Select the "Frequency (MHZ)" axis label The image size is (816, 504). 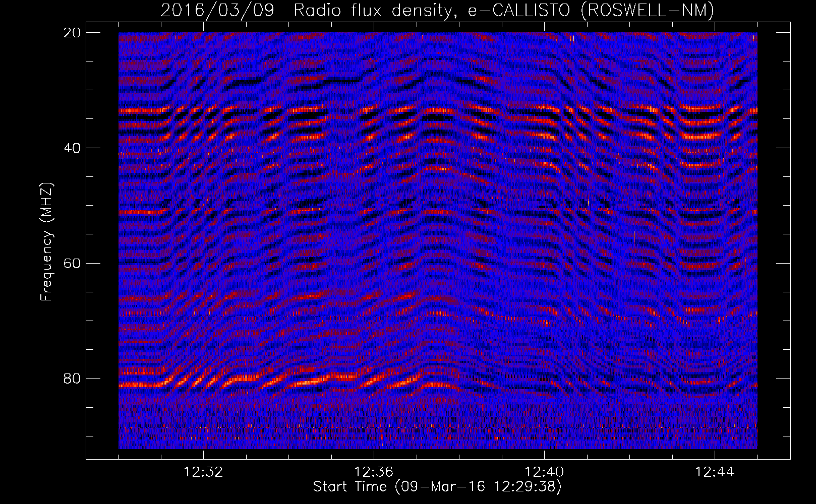tap(46, 242)
